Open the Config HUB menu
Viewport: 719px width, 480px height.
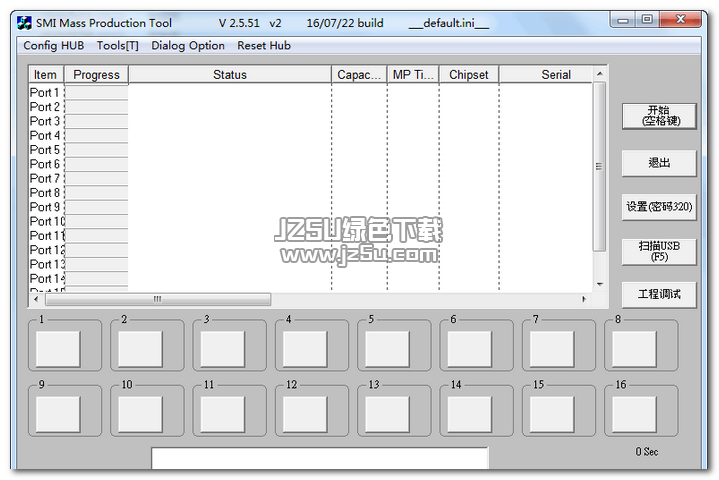(54, 46)
